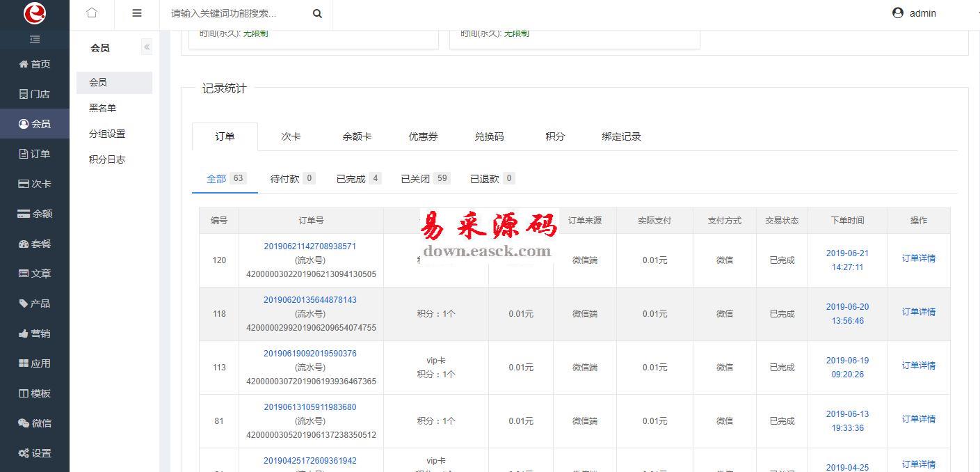This screenshot has height=472, width=980.
Task: Open 订单 orders section in sidebar
Action: (35, 154)
